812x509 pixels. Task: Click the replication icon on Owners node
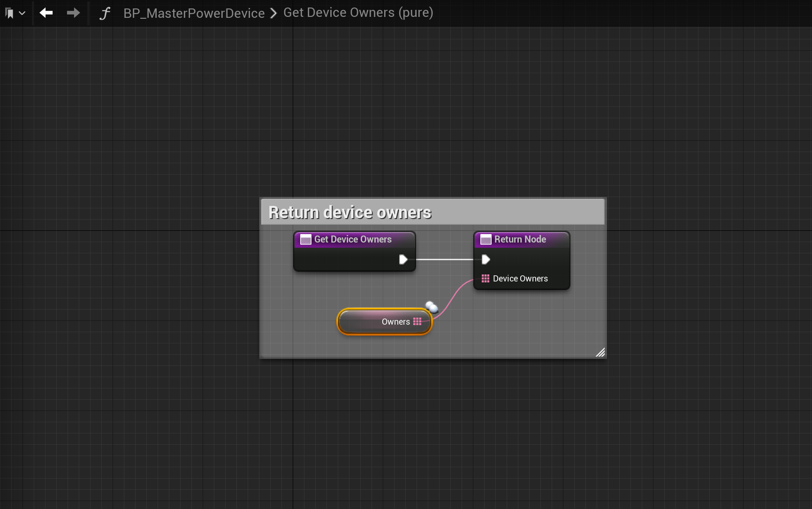tap(432, 307)
